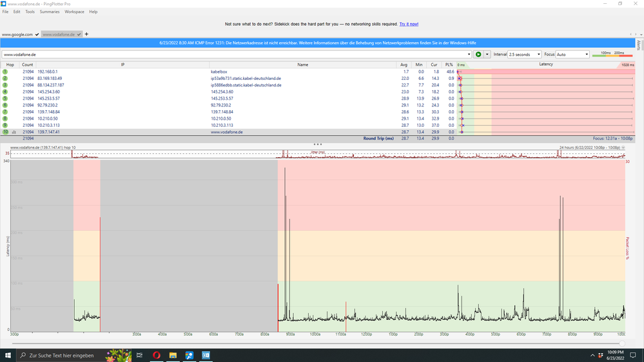This screenshot has height=362, width=644.
Task: Click the IP column header
Action: point(122,65)
